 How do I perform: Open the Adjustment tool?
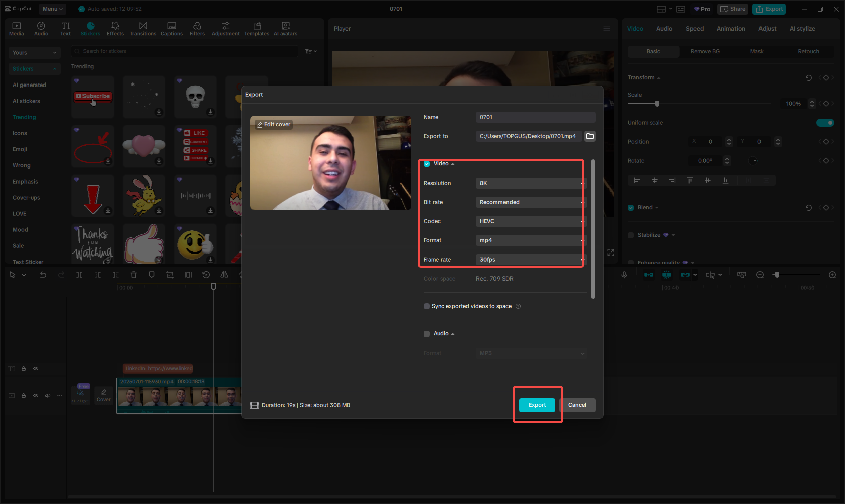(226, 29)
